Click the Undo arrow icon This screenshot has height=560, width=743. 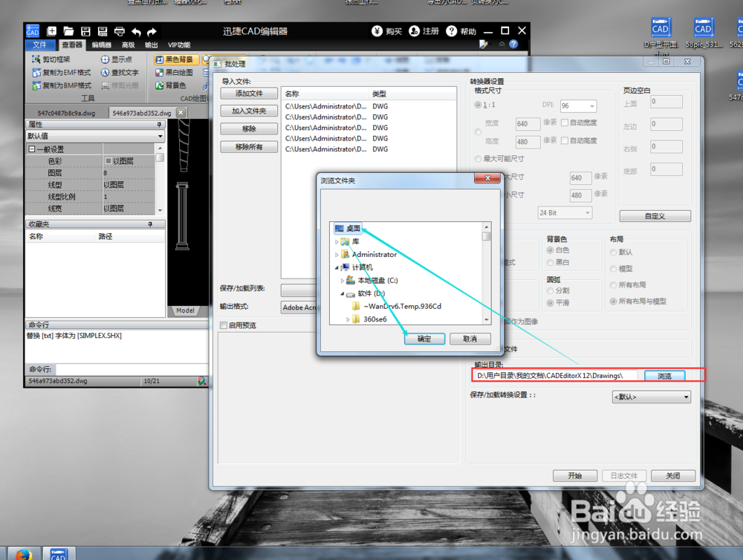click(137, 32)
